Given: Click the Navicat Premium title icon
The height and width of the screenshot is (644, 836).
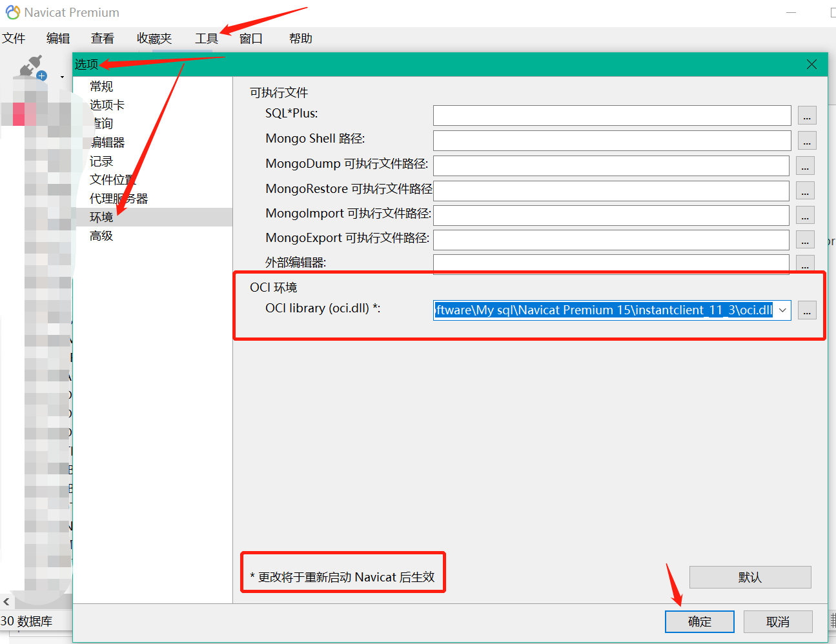Looking at the screenshot, I should [x=13, y=12].
